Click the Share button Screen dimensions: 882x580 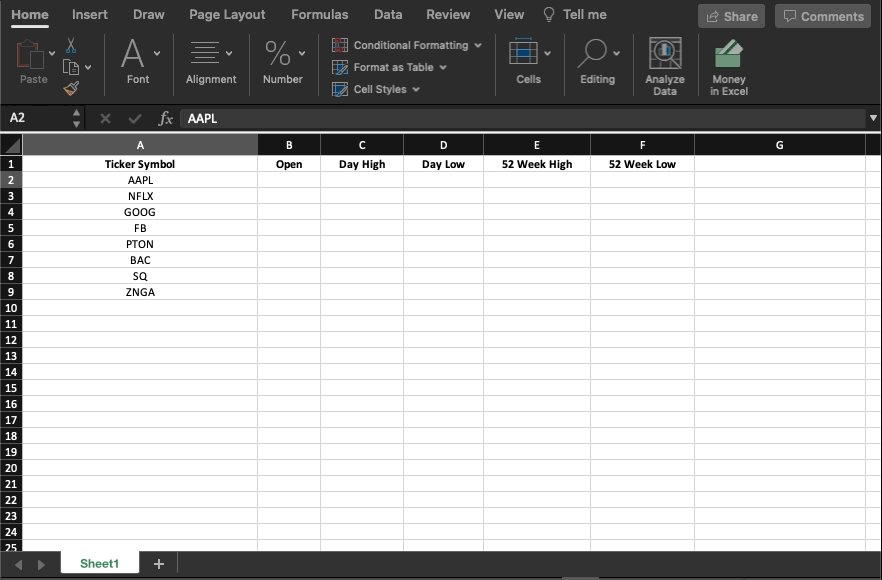(731, 16)
